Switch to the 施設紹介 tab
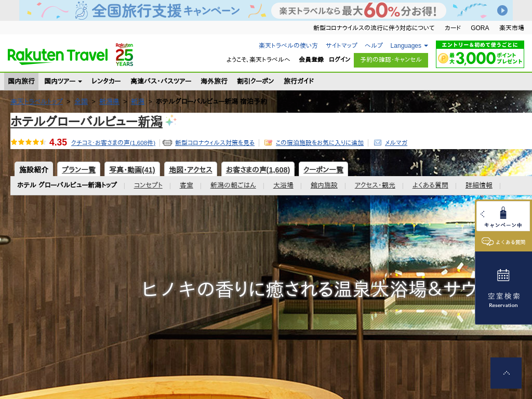This screenshot has width=532, height=399. coord(34,169)
